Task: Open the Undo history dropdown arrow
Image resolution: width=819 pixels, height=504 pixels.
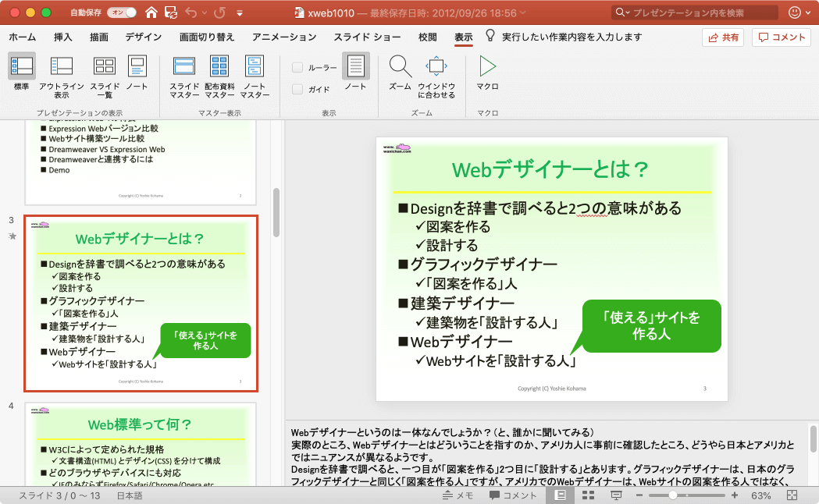Action: [x=205, y=13]
